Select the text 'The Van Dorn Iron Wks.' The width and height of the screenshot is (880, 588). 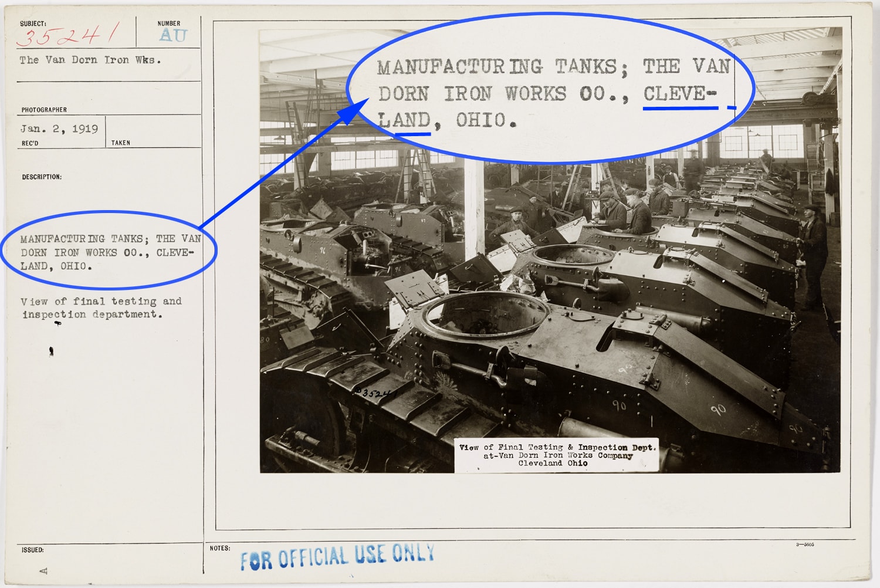pos(90,60)
